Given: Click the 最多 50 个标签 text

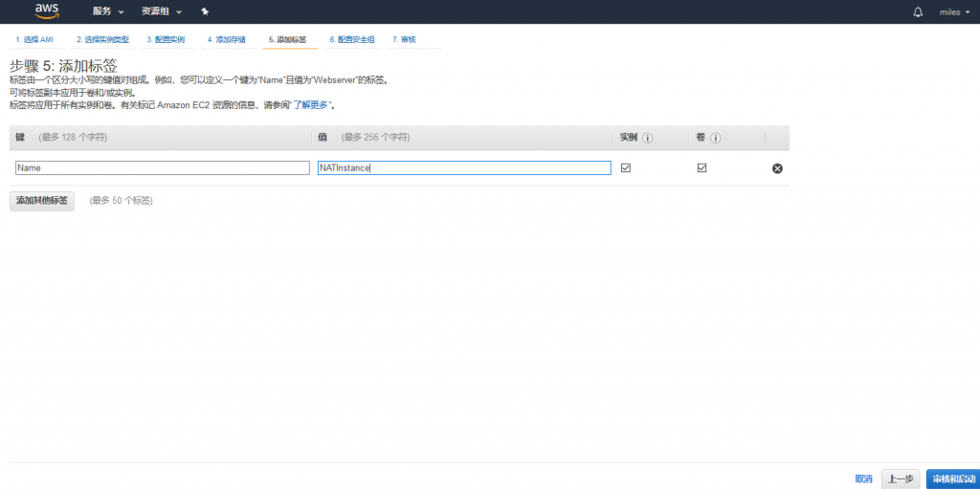Looking at the screenshot, I should pos(122,201).
